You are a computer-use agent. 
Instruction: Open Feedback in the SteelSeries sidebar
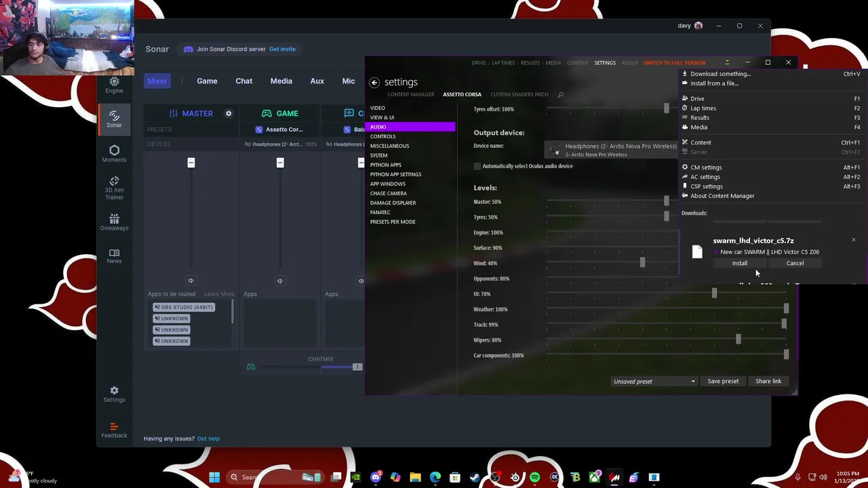(x=114, y=430)
